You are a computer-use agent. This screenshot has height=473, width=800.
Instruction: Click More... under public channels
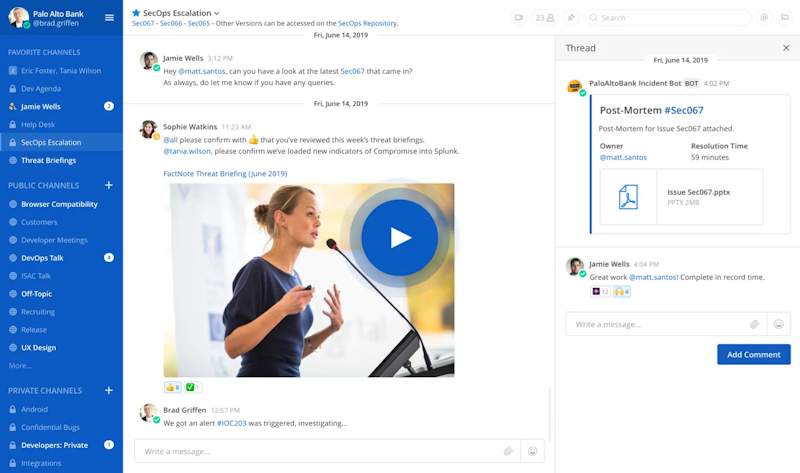pyautogui.click(x=20, y=365)
